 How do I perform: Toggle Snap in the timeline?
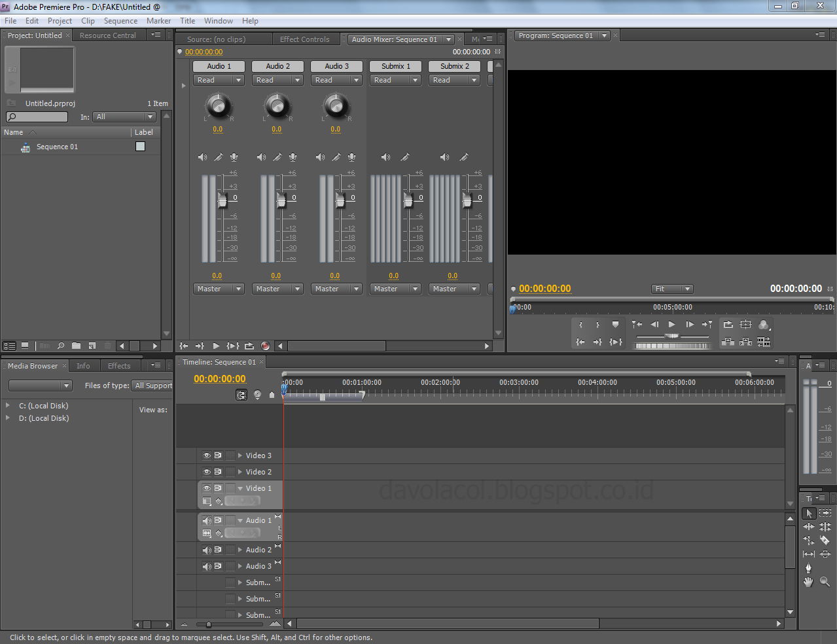(x=241, y=395)
